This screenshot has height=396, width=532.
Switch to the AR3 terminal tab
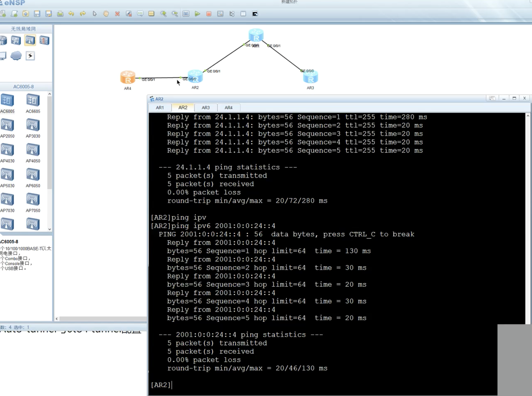pos(206,108)
